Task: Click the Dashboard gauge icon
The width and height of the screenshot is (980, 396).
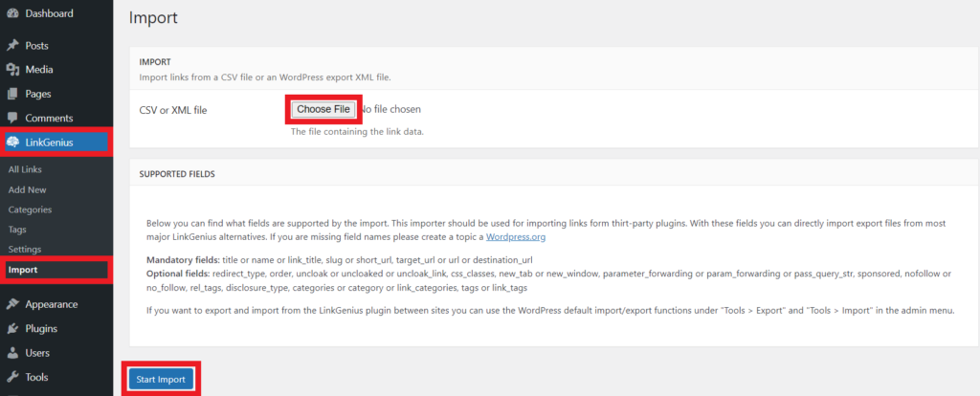Action: coord(12,13)
